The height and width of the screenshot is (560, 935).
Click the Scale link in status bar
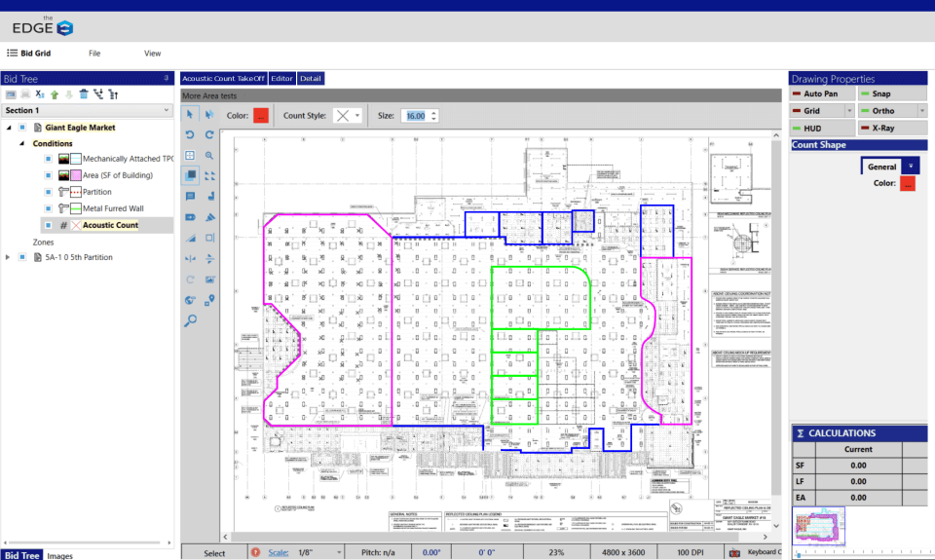click(x=278, y=553)
